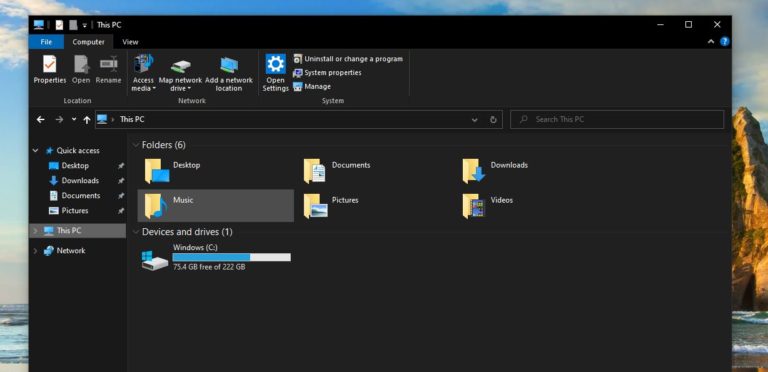Click the blue Help question mark icon
The width and height of the screenshot is (768, 372).
[x=724, y=42]
